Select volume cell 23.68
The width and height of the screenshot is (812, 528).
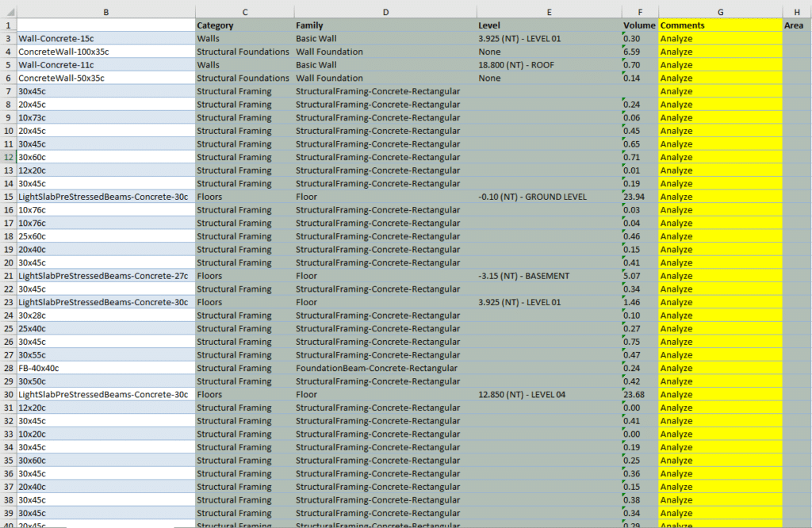click(x=640, y=395)
